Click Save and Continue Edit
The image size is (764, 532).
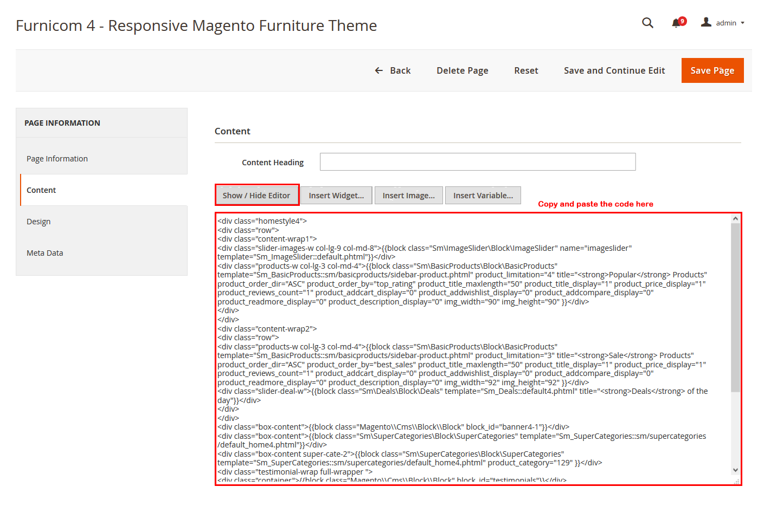click(x=614, y=70)
